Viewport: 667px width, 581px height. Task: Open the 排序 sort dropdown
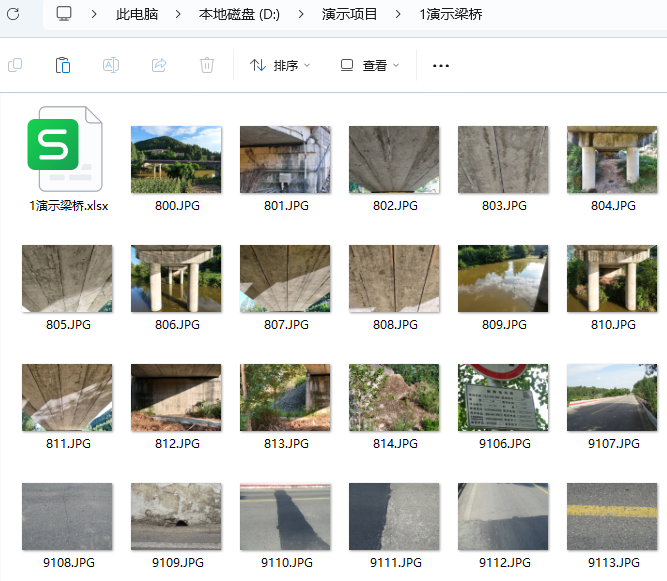coord(280,66)
